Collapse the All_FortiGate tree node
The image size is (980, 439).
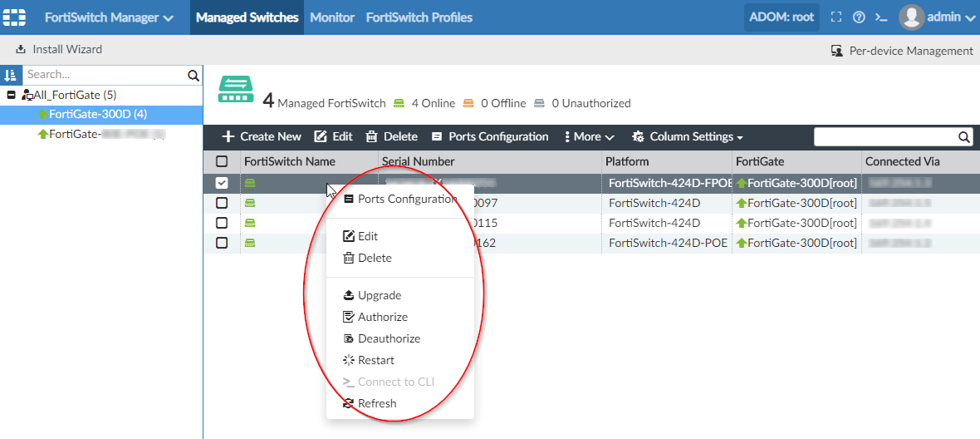pyautogui.click(x=11, y=96)
